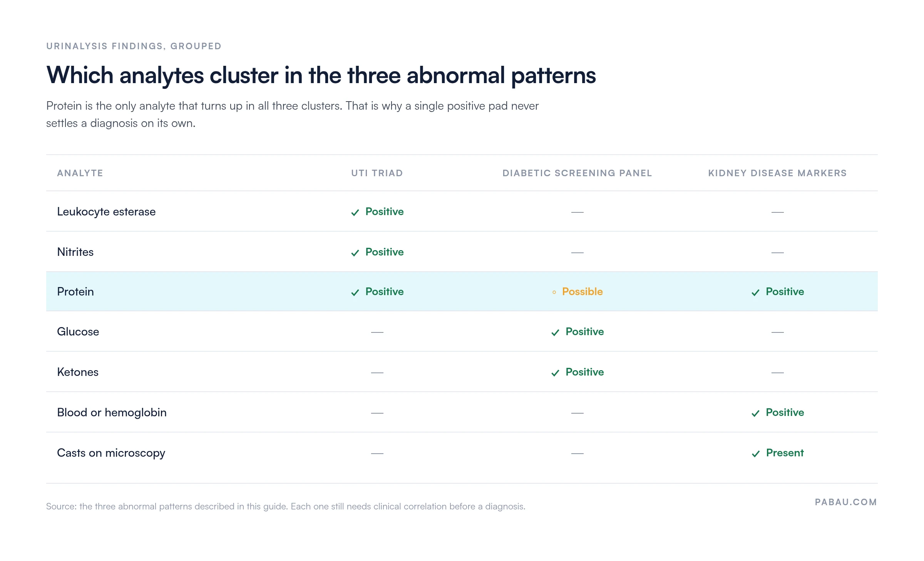
Task: Select the KIDNEY DISEASE MARKERS header
Action: click(x=777, y=173)
